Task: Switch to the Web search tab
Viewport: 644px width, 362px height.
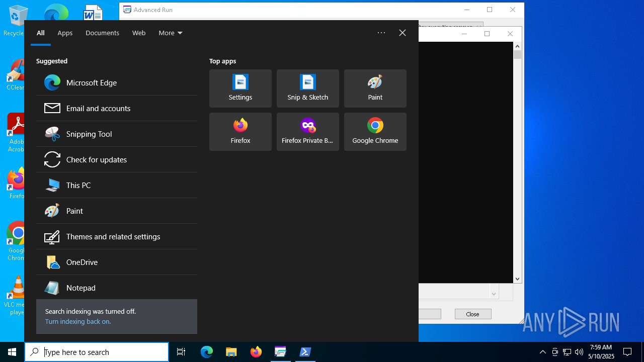Action: pos(139,33)
